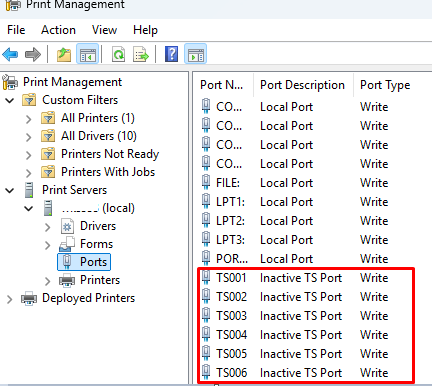Click the Print Management title bar icon
This screenshot has width=432, height=386.
tap(13, 5)
